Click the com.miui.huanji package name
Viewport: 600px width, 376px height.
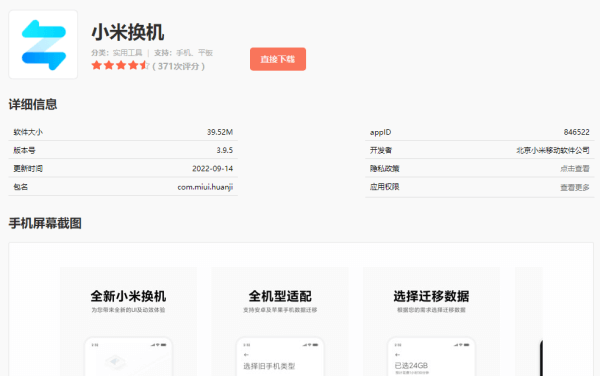[205, 187]
